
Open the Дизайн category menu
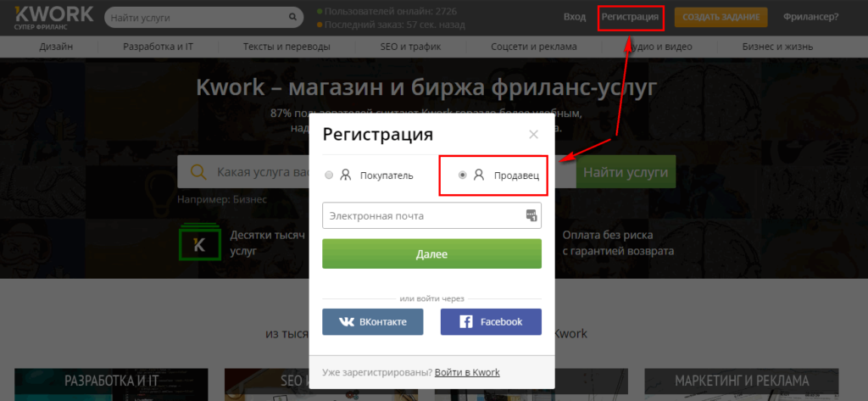point(56,47)
